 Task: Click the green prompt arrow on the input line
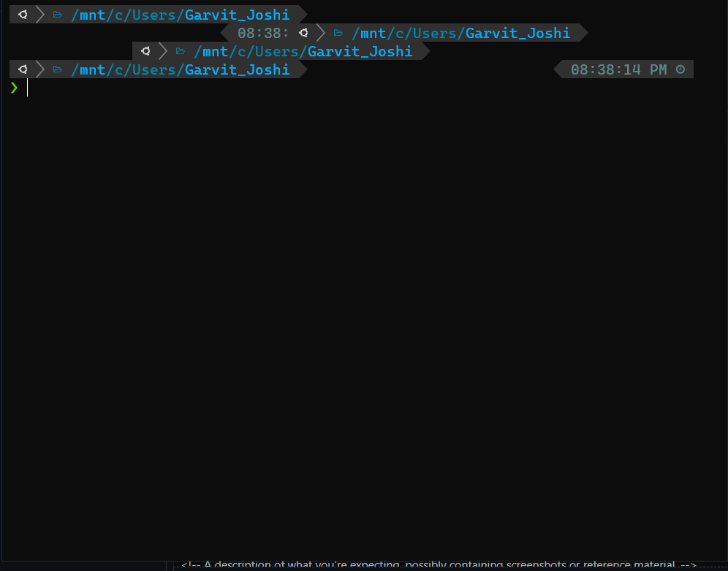coord(14,88)
